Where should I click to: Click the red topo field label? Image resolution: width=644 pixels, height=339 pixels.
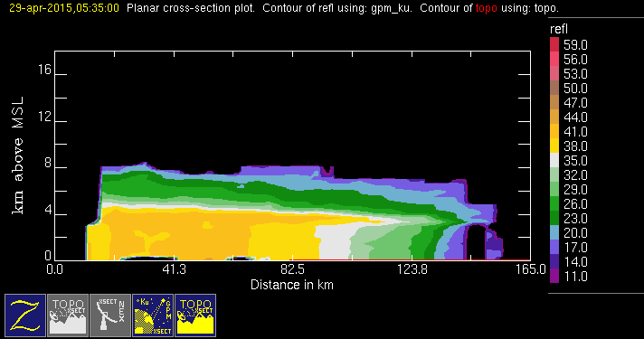point(487,8)
